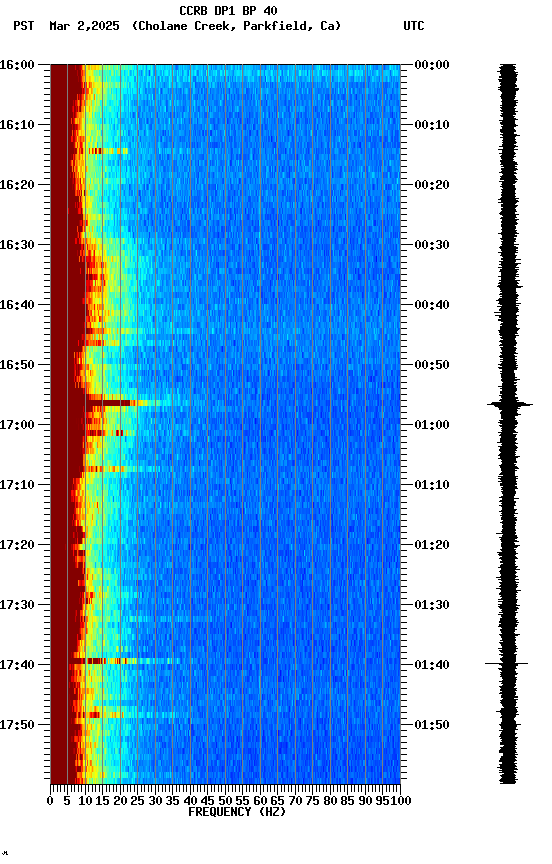
Task: Click the PST time label "16:50"
Action: click(x=17, y=365)
